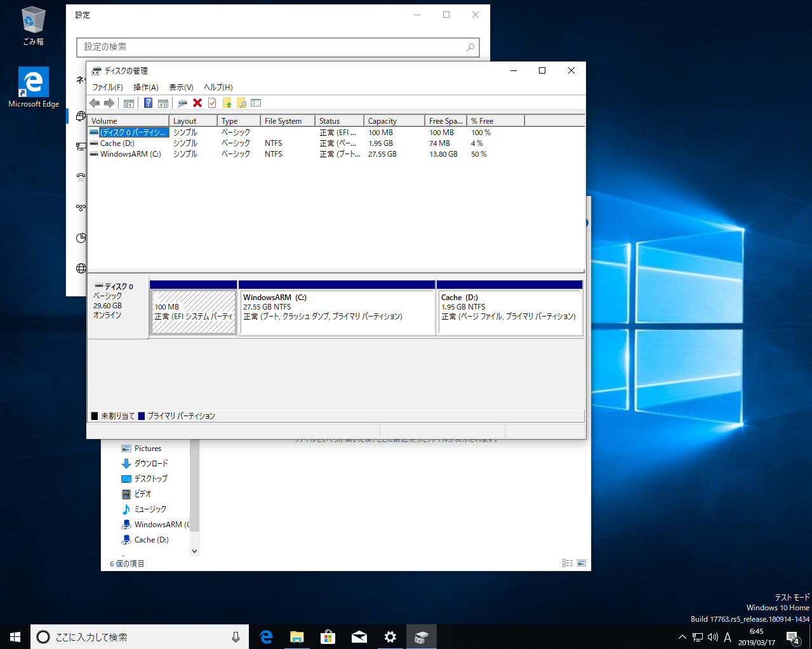The image size is (812, 649).
Task: Sort volumes by the Volume column header
Action: pyautogui.click(x=128, y=121)
